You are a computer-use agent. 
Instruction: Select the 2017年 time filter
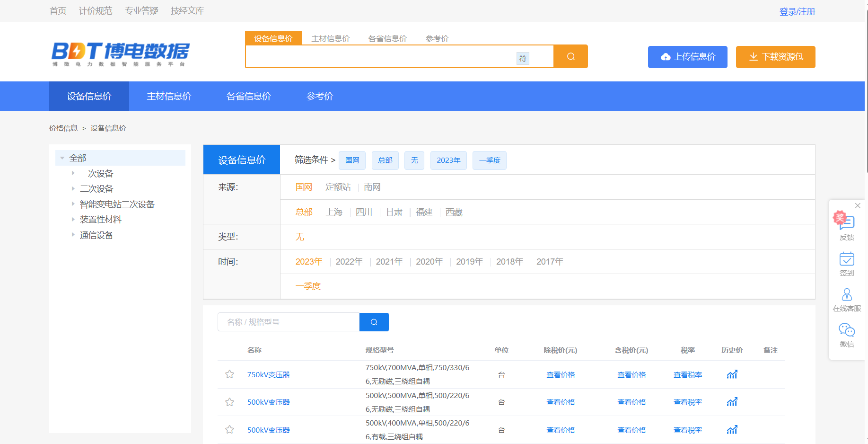[x=550, y=262]
